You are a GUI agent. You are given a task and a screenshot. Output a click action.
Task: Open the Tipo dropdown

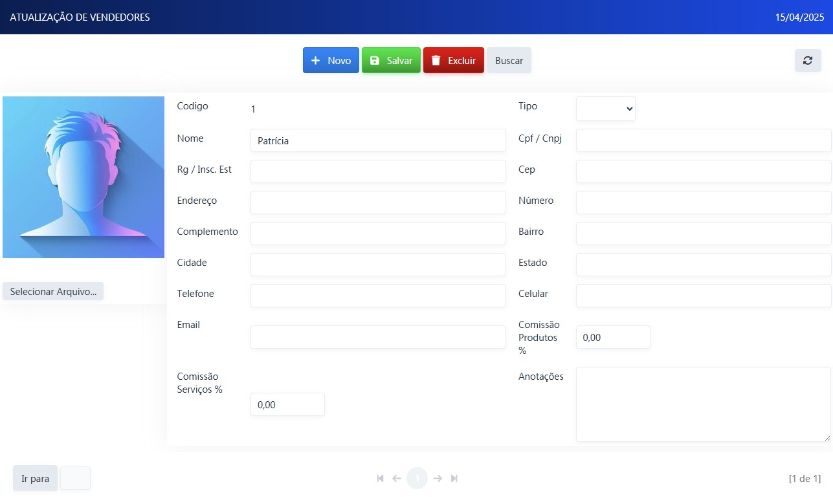pos(606,109)
